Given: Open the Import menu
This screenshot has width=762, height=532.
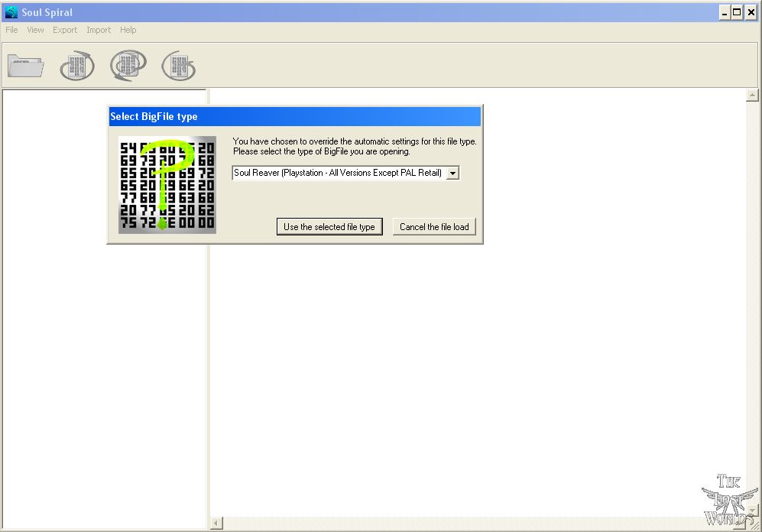Looking at the screenshot, I should 99,30.
